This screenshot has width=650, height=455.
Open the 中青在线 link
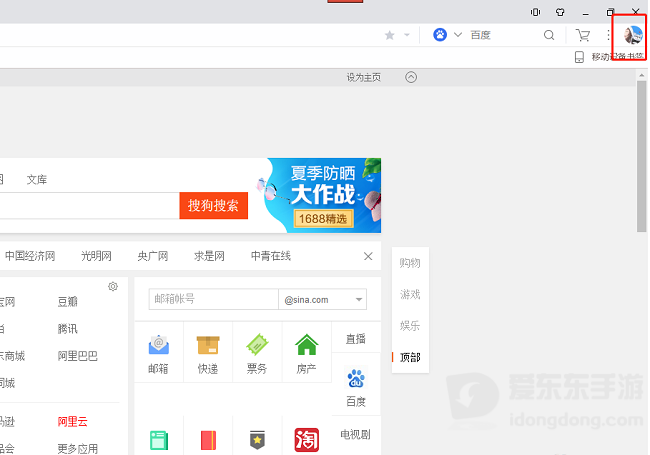point(271,256)
